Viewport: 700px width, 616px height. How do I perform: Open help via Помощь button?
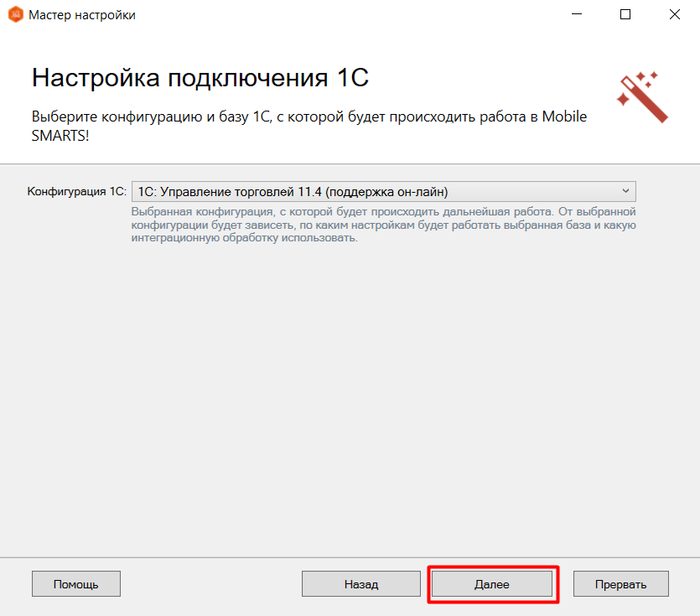click(x=76, y=584)
